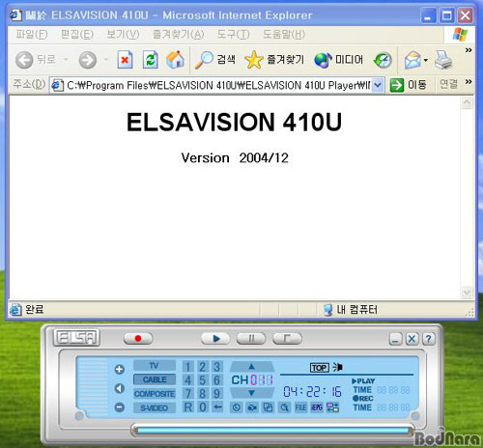Open the Favorites (즐겨찾기) menu
The height and width of the screenshot is (448, 483).
point(178,34)
